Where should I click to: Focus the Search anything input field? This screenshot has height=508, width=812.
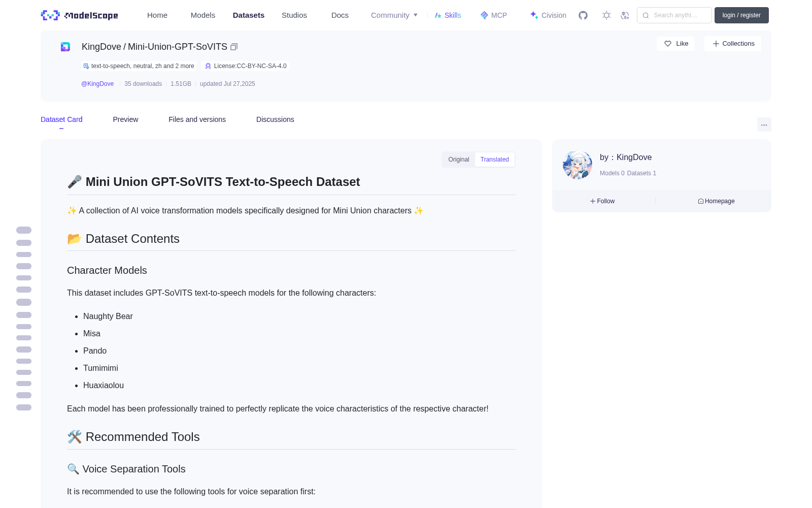(x=674, y=15)
